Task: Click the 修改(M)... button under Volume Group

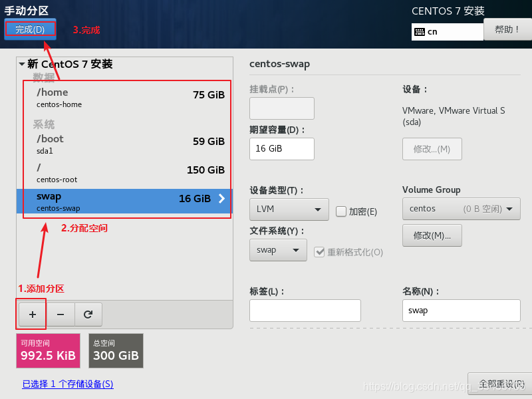Action: click(432, 235)
